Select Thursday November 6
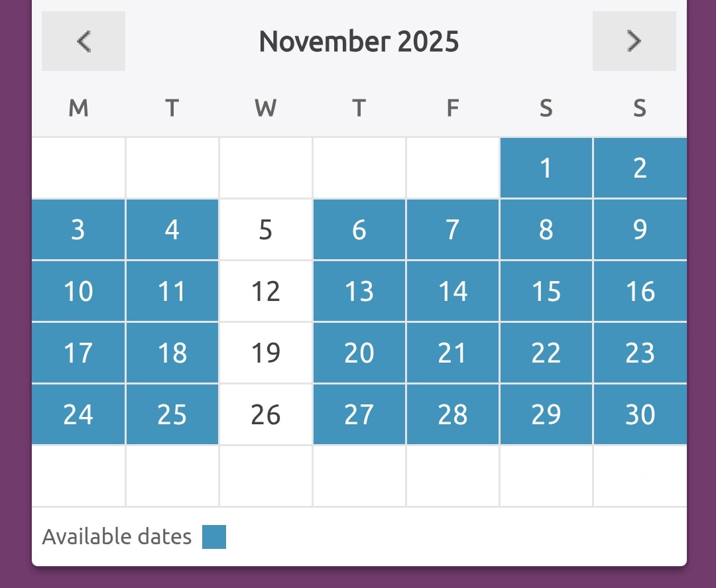 pos(359,229)
